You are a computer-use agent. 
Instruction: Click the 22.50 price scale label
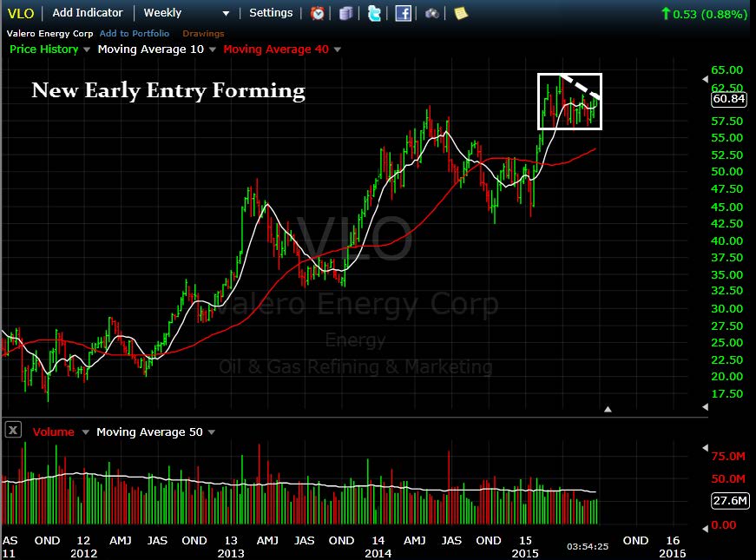[727, 359]
